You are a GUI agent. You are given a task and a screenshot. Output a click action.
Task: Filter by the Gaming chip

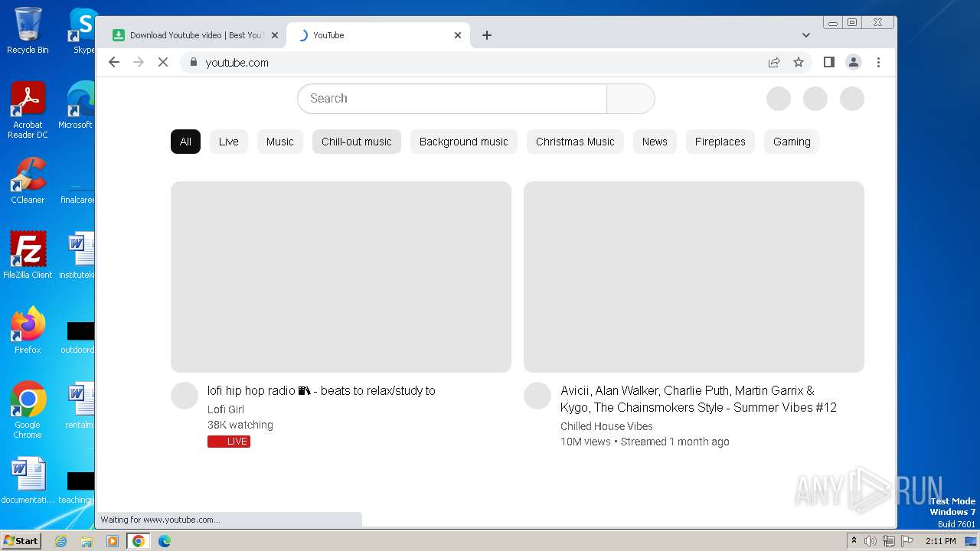(x=792, y=142)
